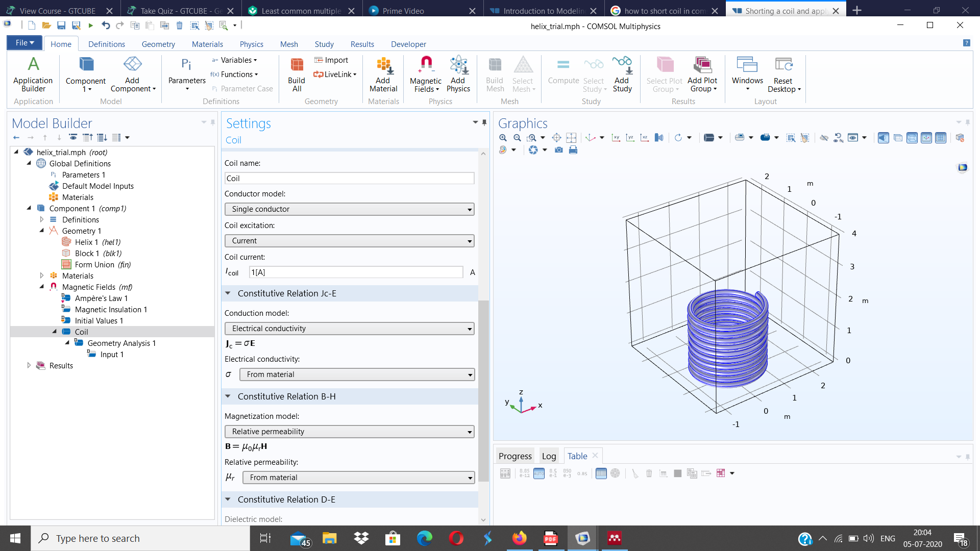Open the Conductor model dropdown

349,209
